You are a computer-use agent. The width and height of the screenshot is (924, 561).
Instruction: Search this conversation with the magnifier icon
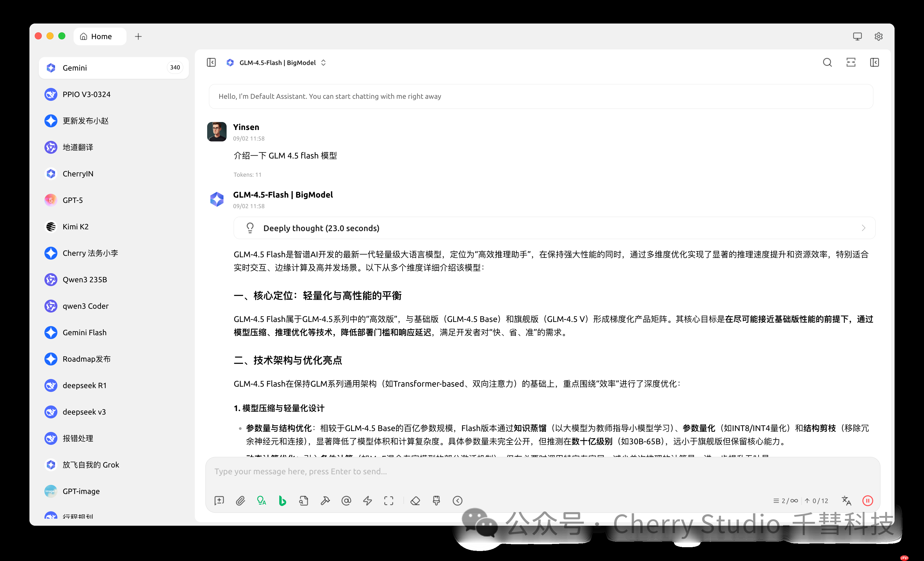pyautogui.click(x=827, y=62)
